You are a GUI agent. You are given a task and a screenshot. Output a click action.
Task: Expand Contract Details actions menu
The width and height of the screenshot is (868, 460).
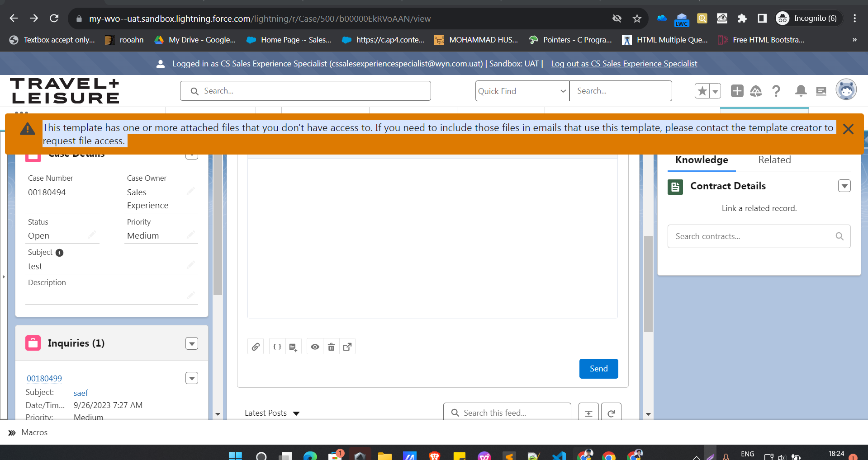point(844,186)
